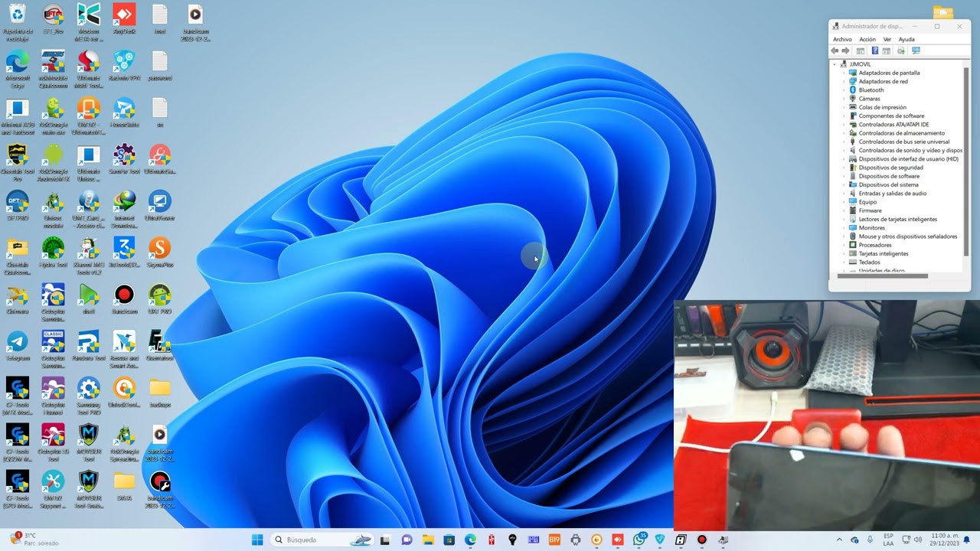Open the Papelera de reciclaje desktop icon
This screenshot has width=980, height=551.
17,22
